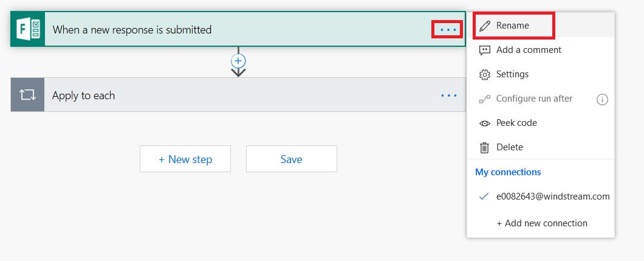Click the Apply to each loop icon
The height and width of the screenshot is (261, 644).
[x=27, y=95]
